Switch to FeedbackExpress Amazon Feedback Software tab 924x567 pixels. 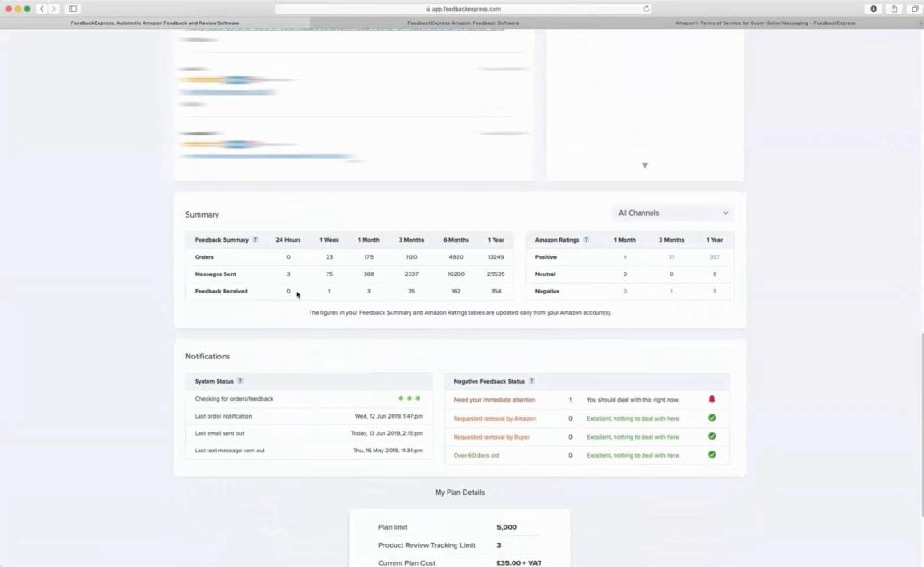pyautogui.click(x=463, y=23)
